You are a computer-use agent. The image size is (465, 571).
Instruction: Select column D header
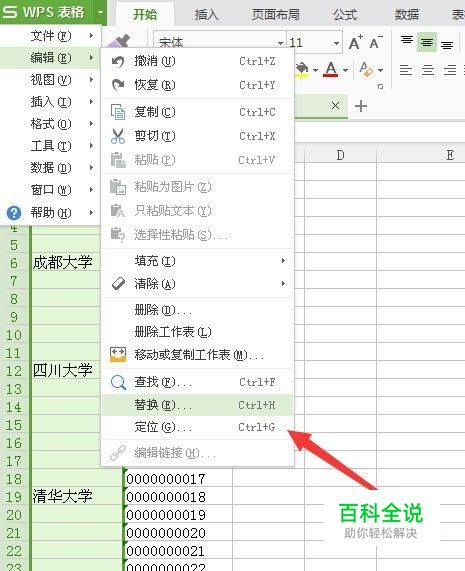coord(340,155)
